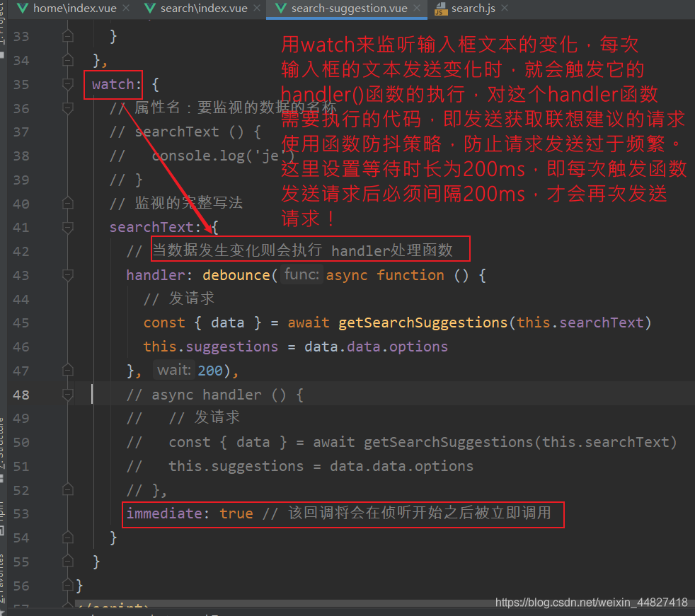Screen dimensions: 695x616
Task: Click 'data.data.options' on line 46
Action: click(376, 347)
